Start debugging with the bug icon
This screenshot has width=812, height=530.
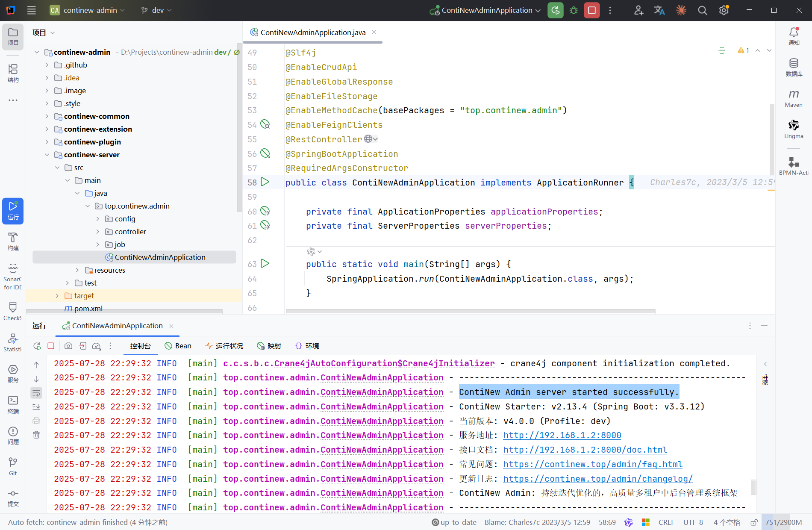click(x=574, y=10)
